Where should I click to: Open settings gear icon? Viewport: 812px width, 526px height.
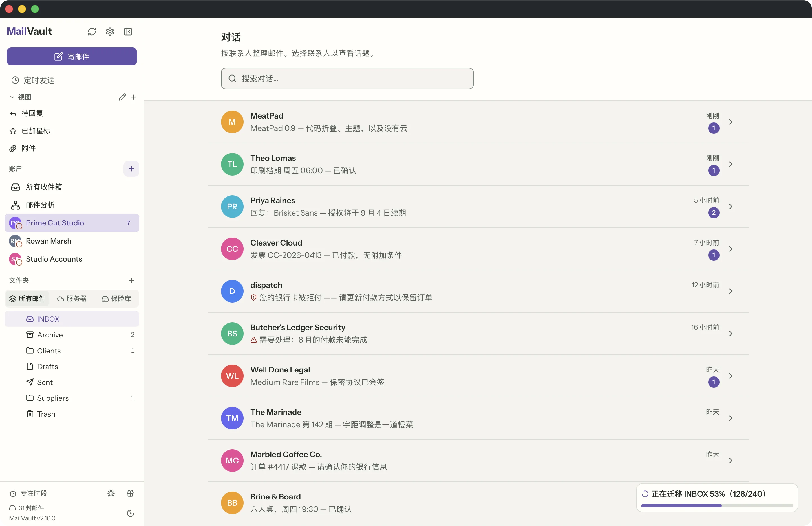click(110, 32)
